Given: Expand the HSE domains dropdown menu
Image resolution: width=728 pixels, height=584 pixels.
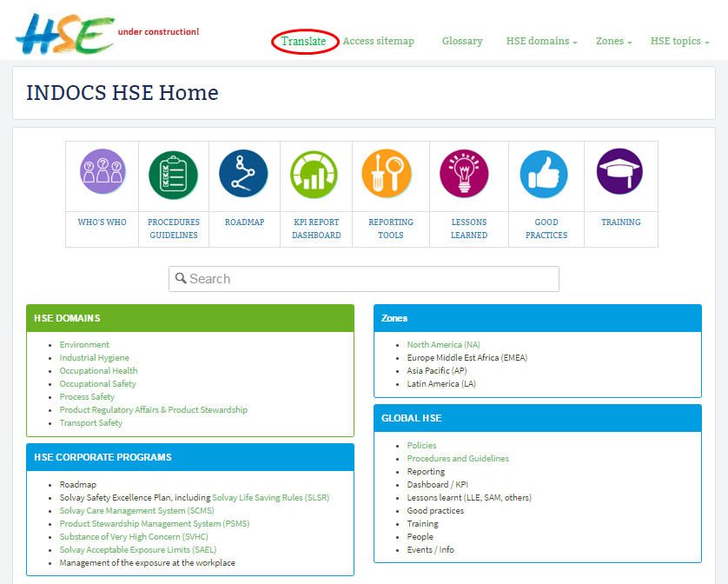Looking at the screenshot, I should pyautogui.click(x=541, y=41).
